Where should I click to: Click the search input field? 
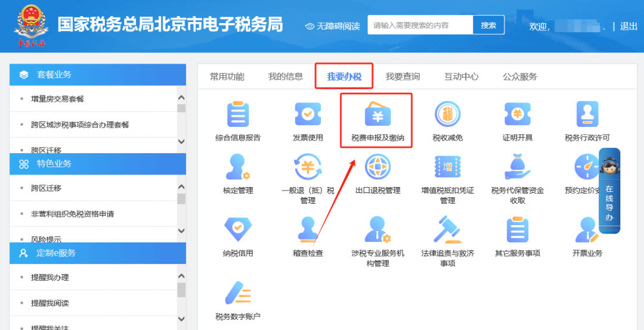tap(420, 25)
